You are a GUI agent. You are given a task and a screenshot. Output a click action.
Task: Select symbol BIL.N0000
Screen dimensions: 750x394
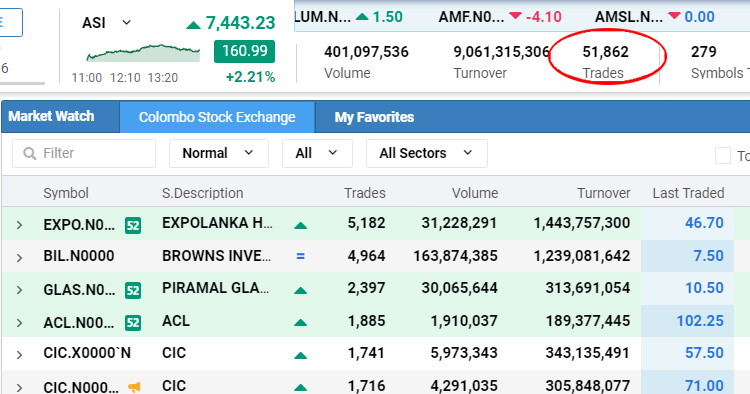tap(79, 256)
